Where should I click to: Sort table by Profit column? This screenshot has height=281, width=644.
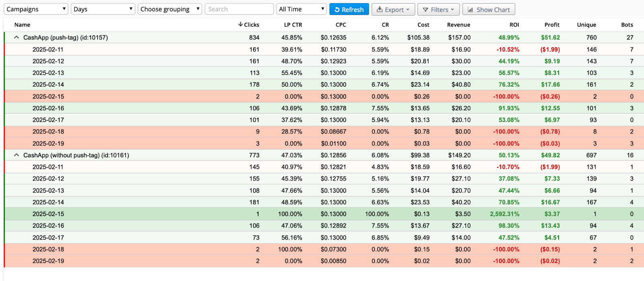[x=552, y=25]
